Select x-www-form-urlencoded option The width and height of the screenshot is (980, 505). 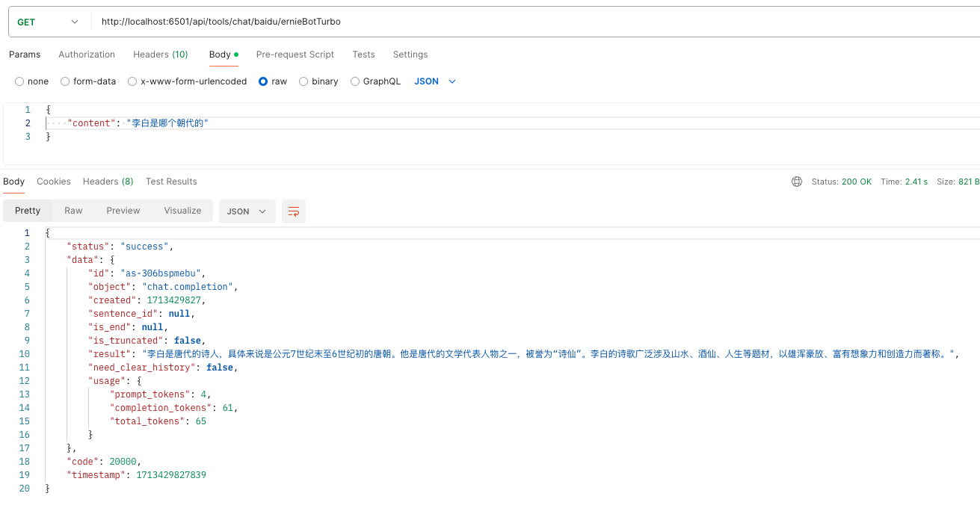click(188, 81)
